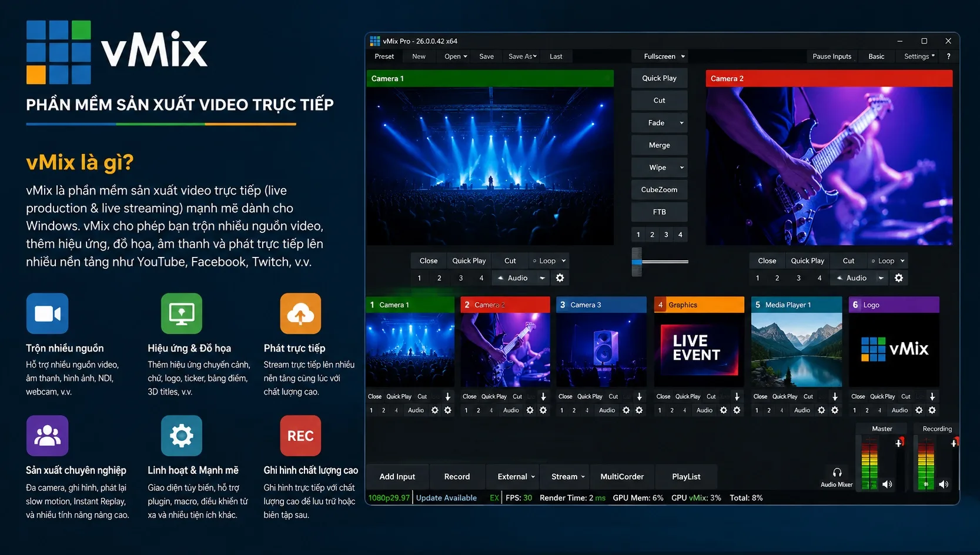Click the gear icon above Linh hoạt & Mạnh mẽ
The width and height of the screenshot is (980, 555).
[182, 436]
